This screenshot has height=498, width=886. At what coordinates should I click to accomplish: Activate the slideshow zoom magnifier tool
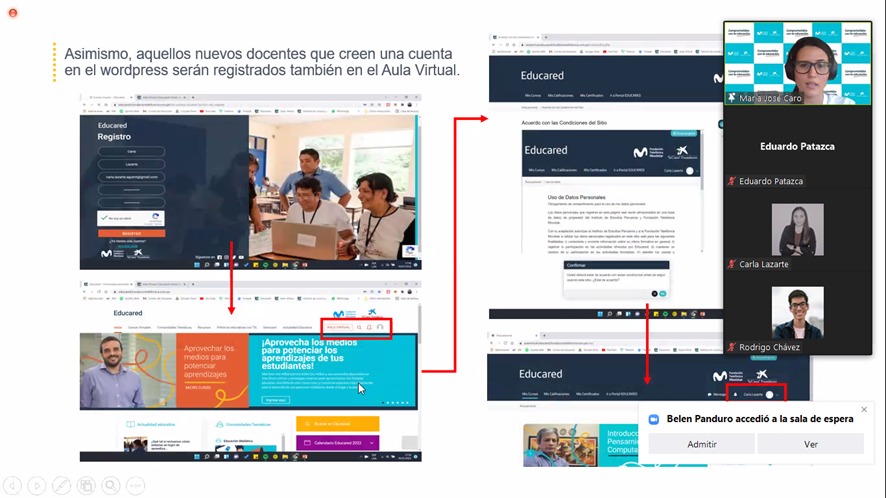click(111, 485)
